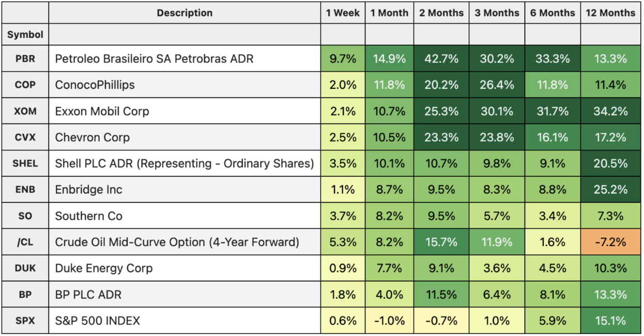This screenshot has width=644, height=336.
Task: Click the ConocoPhillips description
Action: [95, 85]
